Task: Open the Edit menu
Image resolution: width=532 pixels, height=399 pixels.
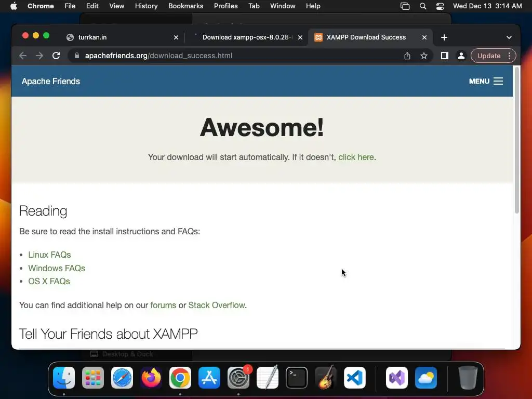Action: point(92,6)
